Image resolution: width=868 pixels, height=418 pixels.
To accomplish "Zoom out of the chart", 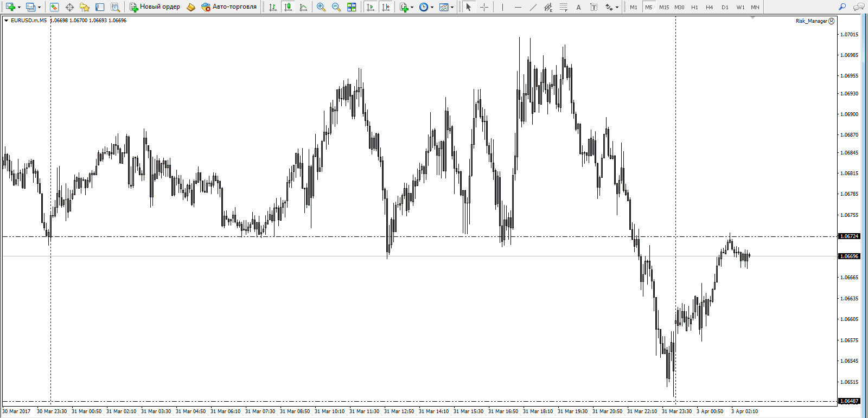I will [x=336, y=7].
